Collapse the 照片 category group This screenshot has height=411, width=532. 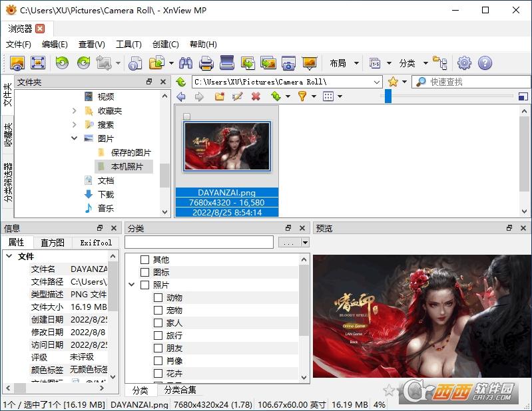[x=132, y=285]
